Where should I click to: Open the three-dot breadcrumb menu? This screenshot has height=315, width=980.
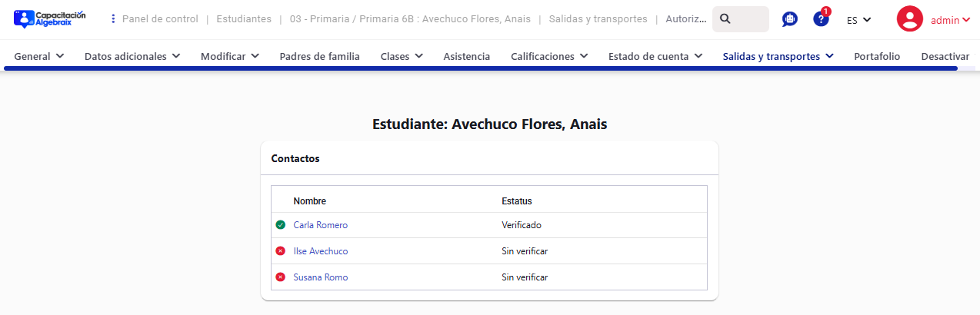tap(114, 18)
